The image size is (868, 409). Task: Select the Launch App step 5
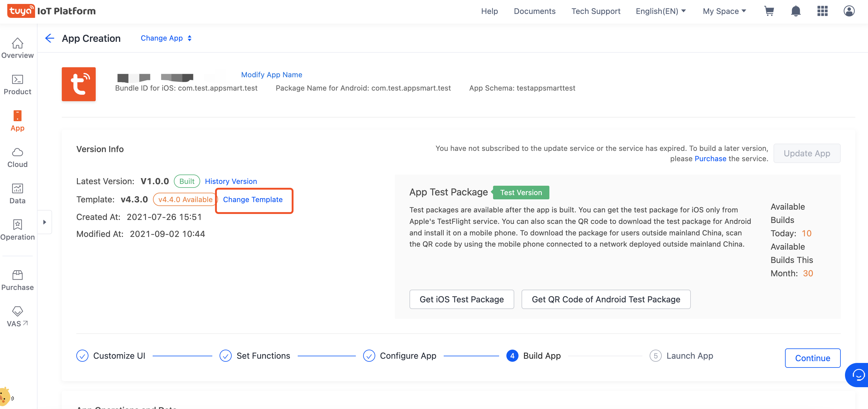tap(681, 355)
